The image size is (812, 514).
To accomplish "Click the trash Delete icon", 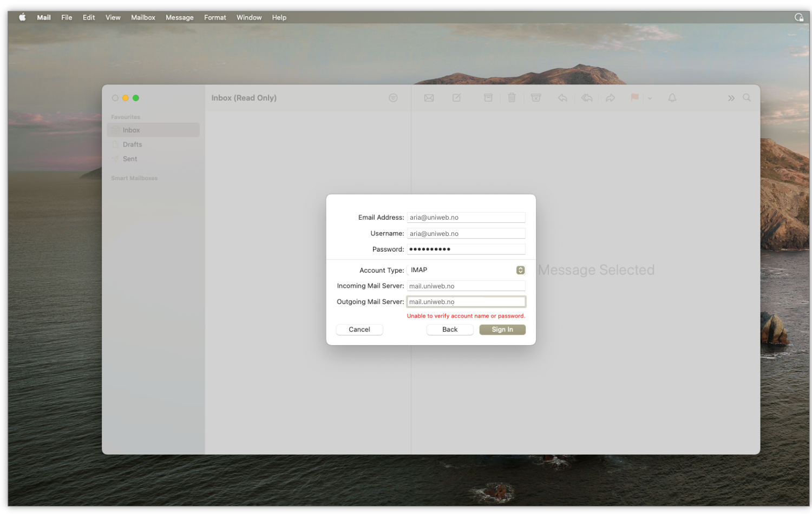I will (512, 98).
